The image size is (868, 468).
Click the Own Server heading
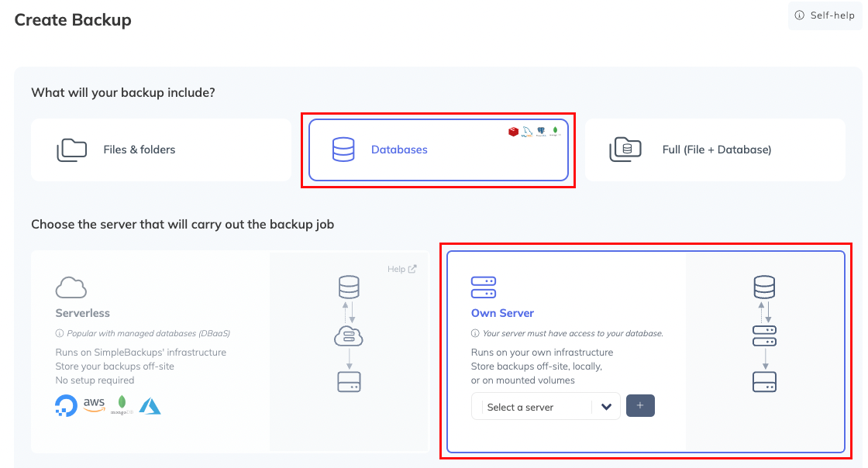(x=502, y=313)
